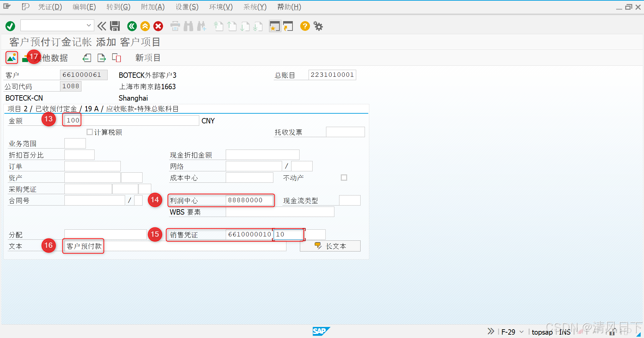Click the green Back icon
The image size is (644, 338).
(132, 26)
